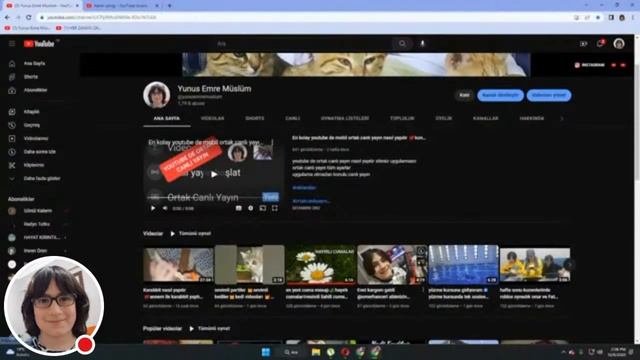This screenshot has width=640, height=360.
Task: Start voice search with microphone icon
Action: click(x=422, y=44)
